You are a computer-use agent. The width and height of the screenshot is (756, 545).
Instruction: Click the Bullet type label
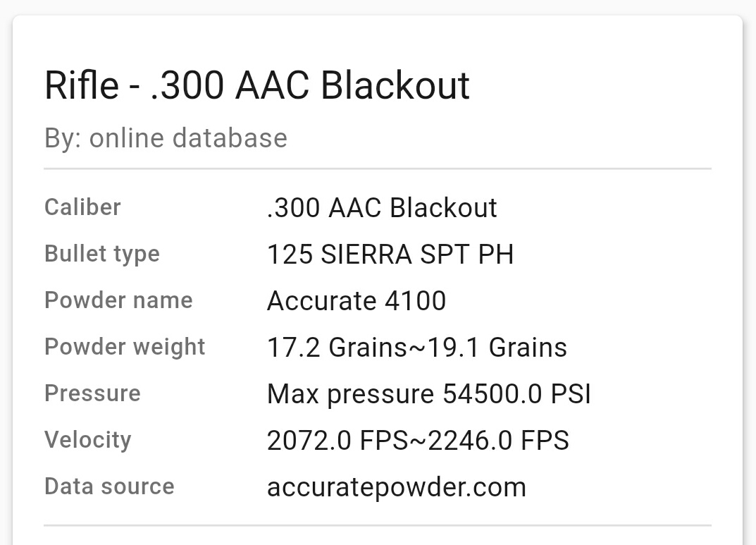click(x=102, y=254)
